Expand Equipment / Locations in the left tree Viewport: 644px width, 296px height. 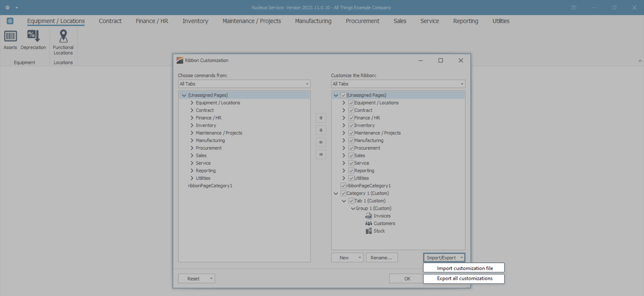[192, 103]
